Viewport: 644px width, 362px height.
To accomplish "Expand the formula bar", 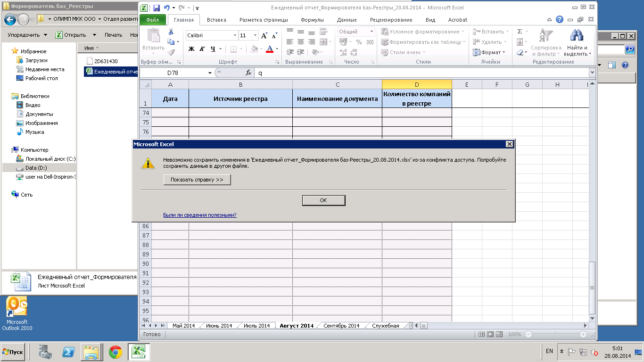I will (592, 73).
